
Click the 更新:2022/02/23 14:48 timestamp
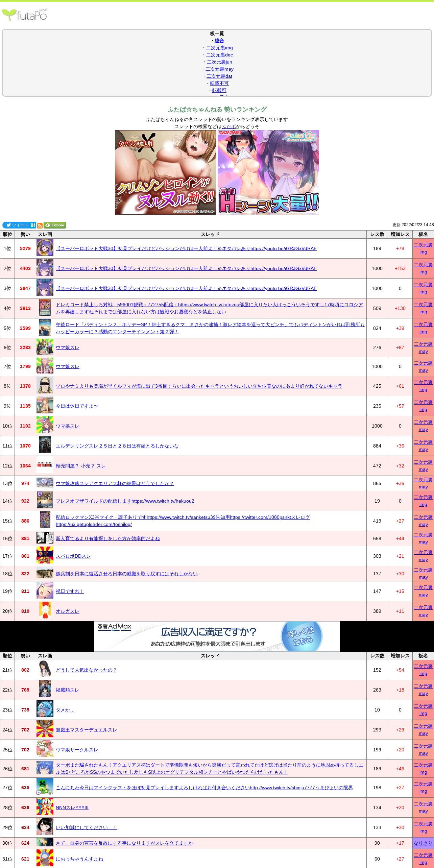[413, 225]
